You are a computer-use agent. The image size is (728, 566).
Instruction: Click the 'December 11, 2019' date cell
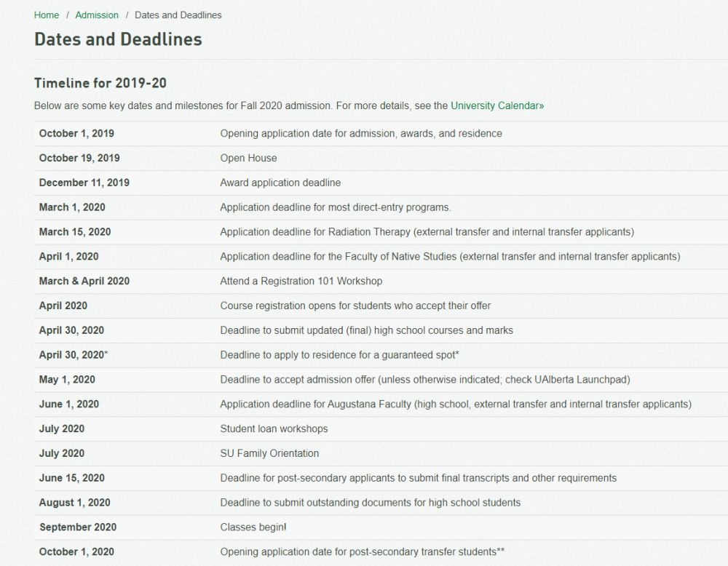[x=84, y=183]
